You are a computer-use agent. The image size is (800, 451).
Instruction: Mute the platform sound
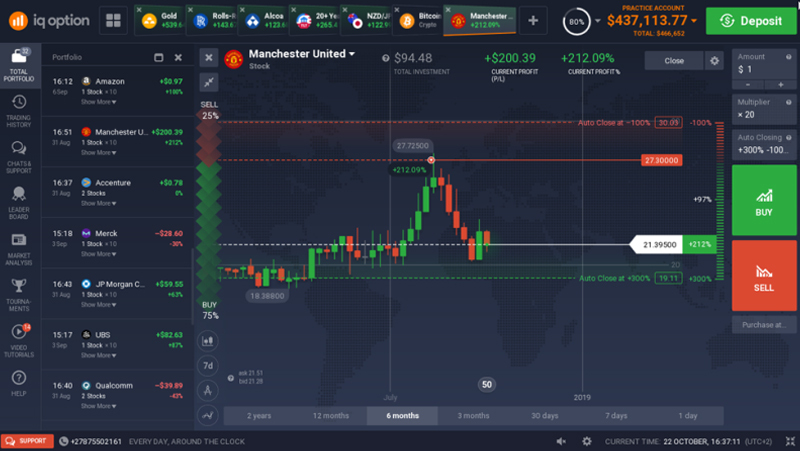[x=561, y=441]
